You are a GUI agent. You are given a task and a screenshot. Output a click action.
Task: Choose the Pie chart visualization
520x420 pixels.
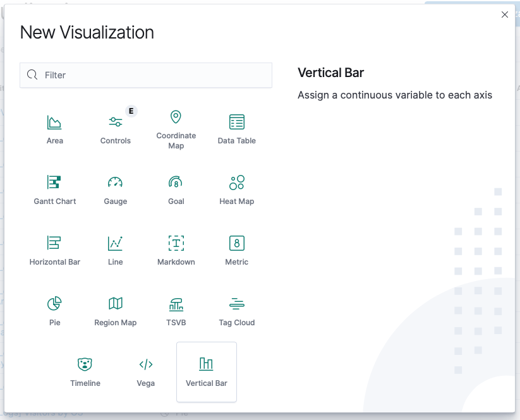(x=55, y=311)
